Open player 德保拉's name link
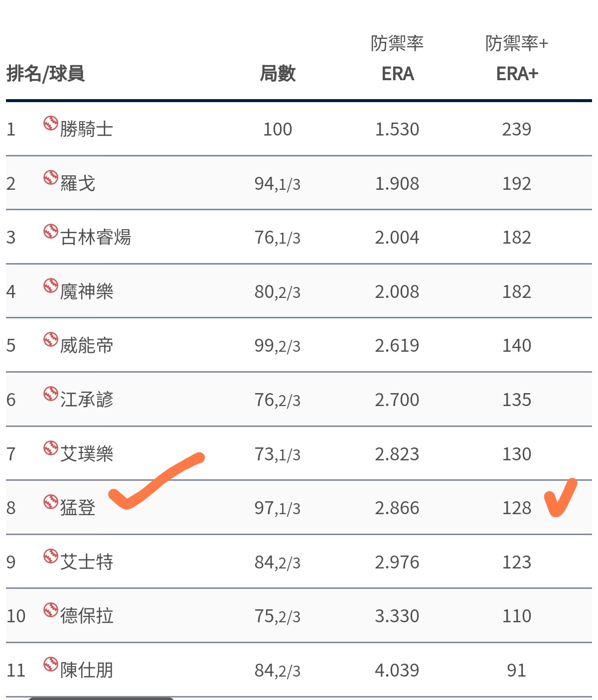The width and height of the screenshot is (598, 700). click(87, 616)
